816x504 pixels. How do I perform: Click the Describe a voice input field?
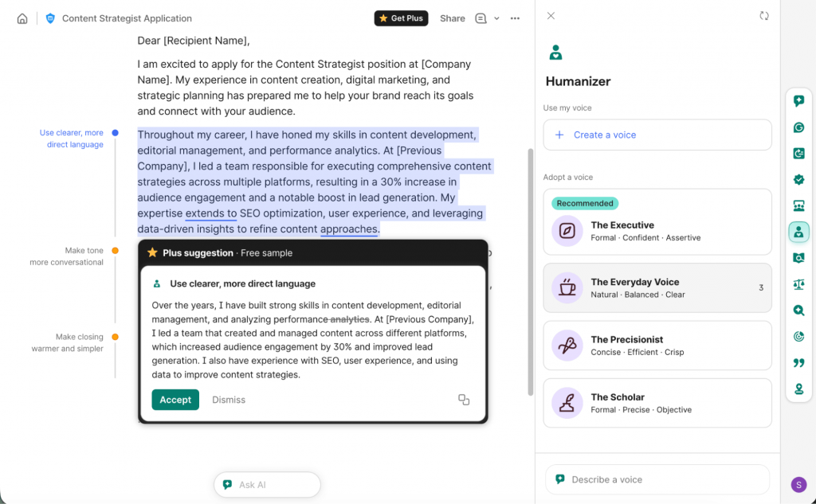click(x=657, y=479)
